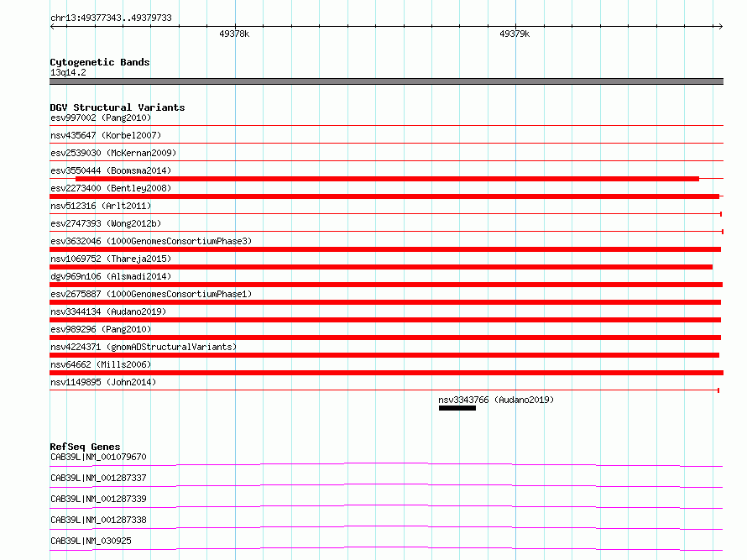Open esv2675887 (1000GenomesConsortiumPhase1) label

(151, 294)
